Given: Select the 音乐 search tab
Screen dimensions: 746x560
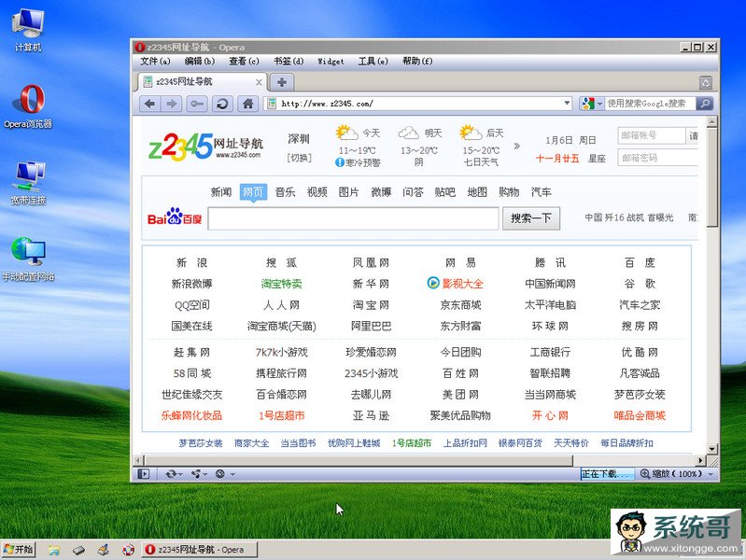Looking at the screenshot, I should pos(285,191).
